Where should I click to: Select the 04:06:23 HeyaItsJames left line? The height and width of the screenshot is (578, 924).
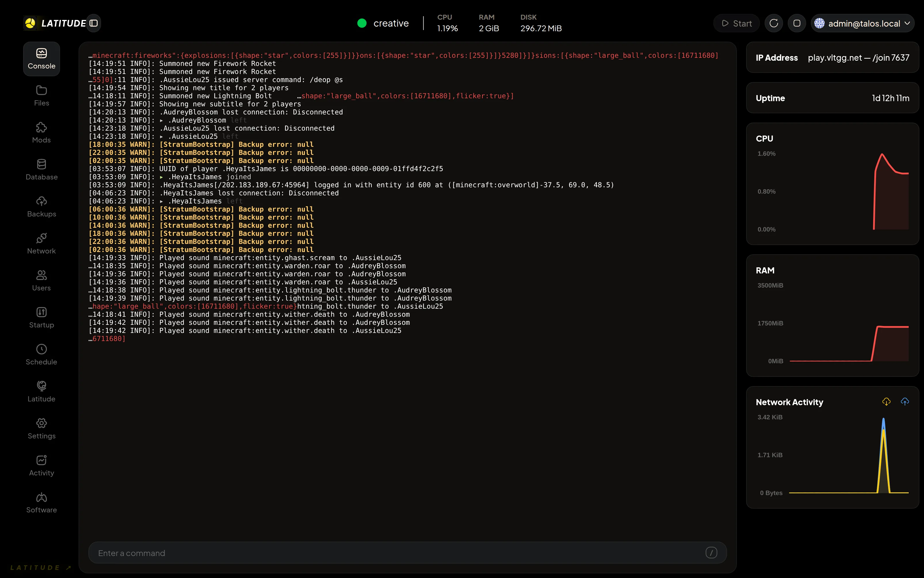click(x=166, y=201)
